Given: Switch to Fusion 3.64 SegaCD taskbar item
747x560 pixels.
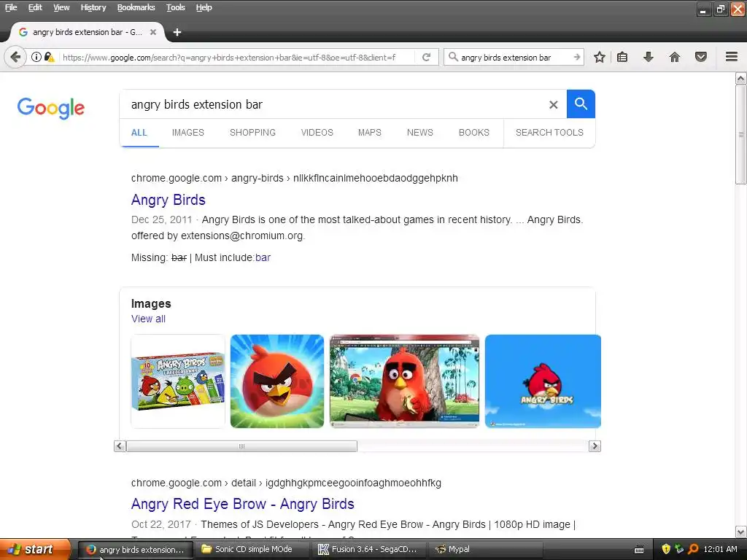Looking at the screenshot, I should coord(368,549).
